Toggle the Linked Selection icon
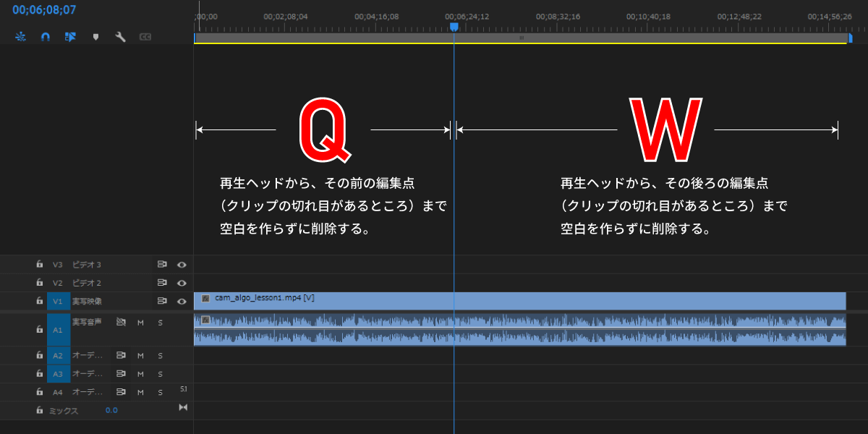 coord(70,36)
